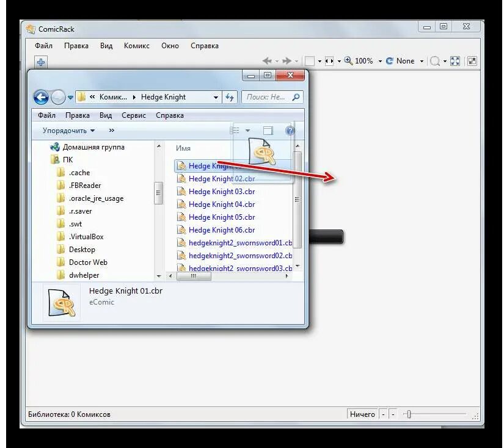504x448 pixels.
Task: Open the Комикс menu
Action: pos(137,46)
